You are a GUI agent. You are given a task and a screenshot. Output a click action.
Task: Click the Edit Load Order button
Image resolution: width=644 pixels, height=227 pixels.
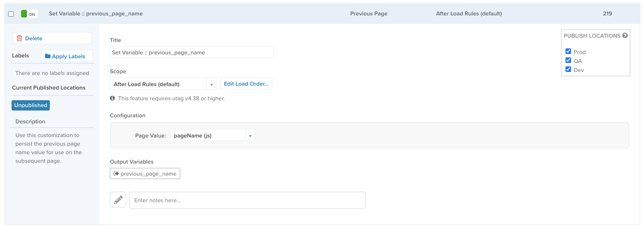point(246,84)
